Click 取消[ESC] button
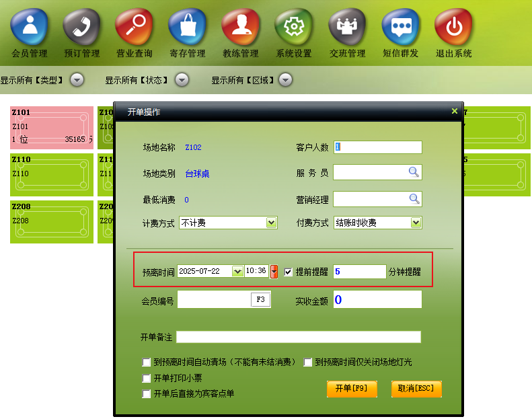 416,389
